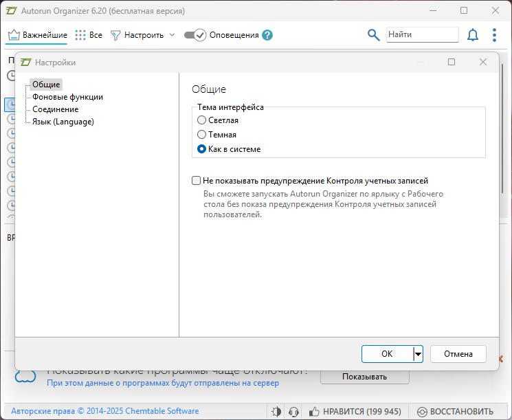Open the support headset icon in status bar

pyautogui.click(x=294, y=412)
